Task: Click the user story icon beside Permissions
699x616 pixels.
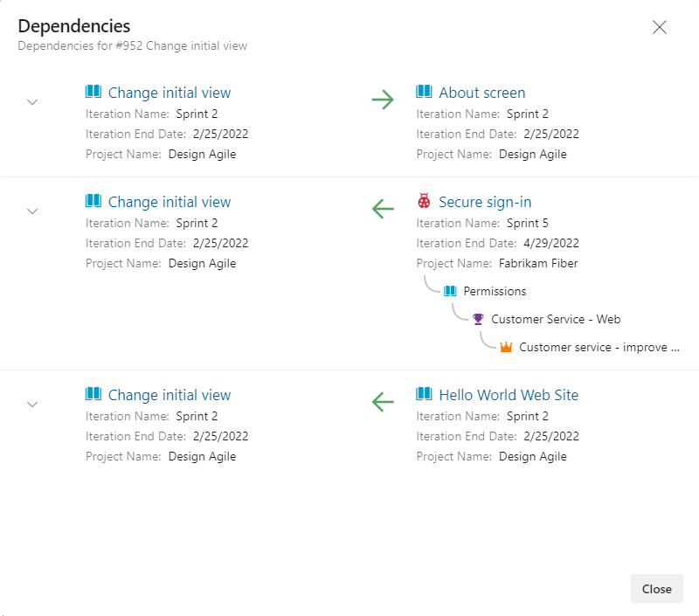Action: (x=449, y=291)
